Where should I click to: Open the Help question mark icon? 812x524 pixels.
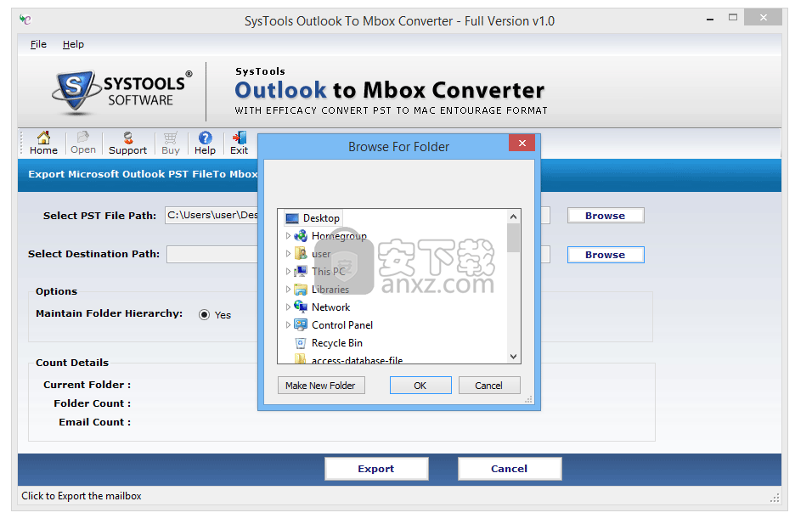pos(205,143)
